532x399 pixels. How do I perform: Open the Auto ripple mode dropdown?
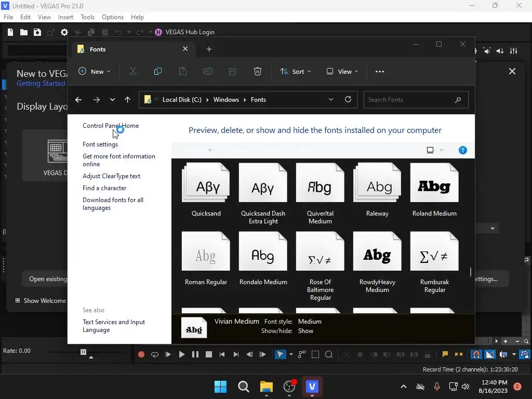pyautogui.click(x=514, y=354)
